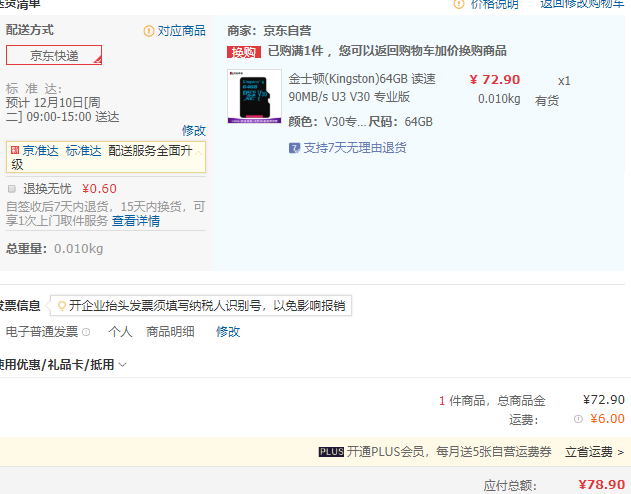The height and width of the screenshot is (494, 631).
Task: Click the red 京准达 badge icon
Action: (15, 150)
